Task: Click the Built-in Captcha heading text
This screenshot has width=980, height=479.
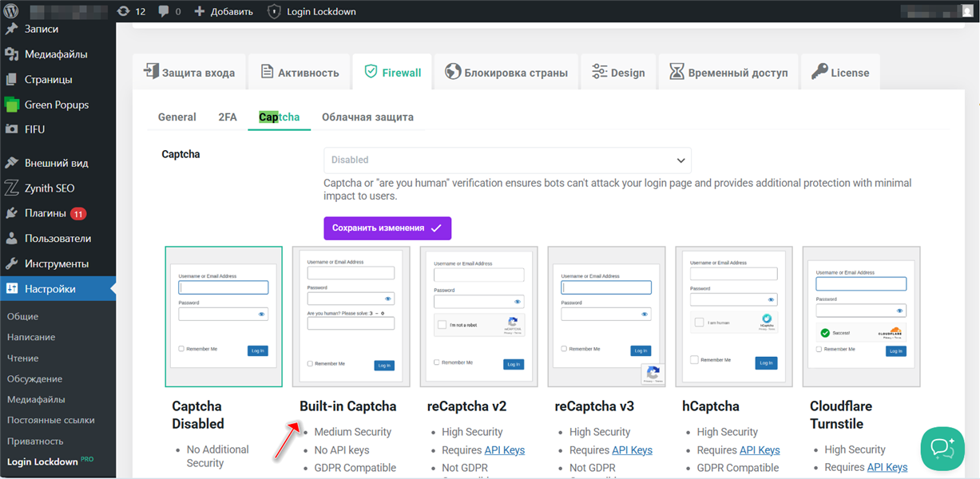Action: point(347,406)
